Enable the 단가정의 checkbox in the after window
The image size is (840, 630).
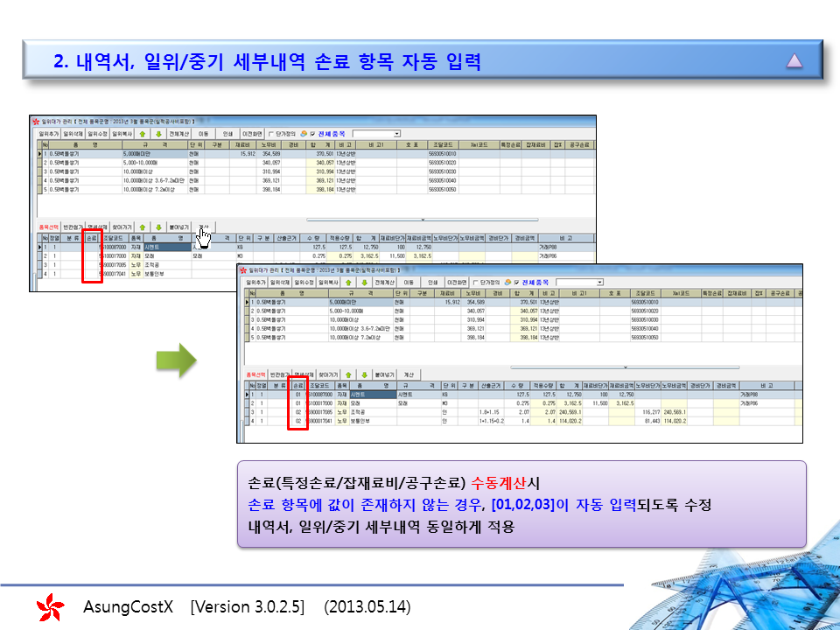click(475, 283)
